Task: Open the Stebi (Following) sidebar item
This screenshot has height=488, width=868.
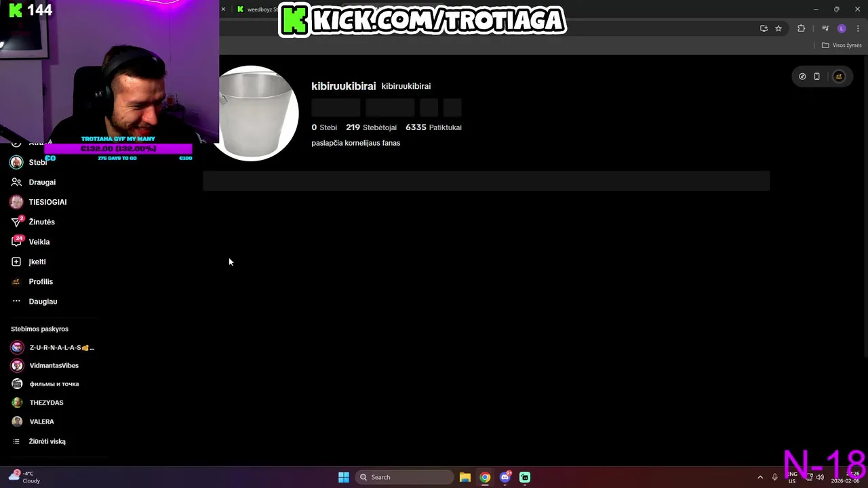Action: (28, 163)
